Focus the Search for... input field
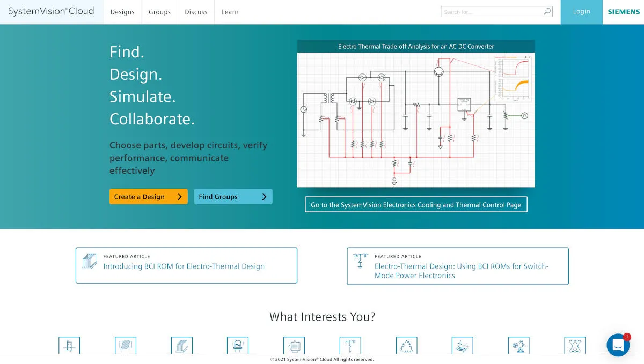644x364 pixels. click(492, 12)
